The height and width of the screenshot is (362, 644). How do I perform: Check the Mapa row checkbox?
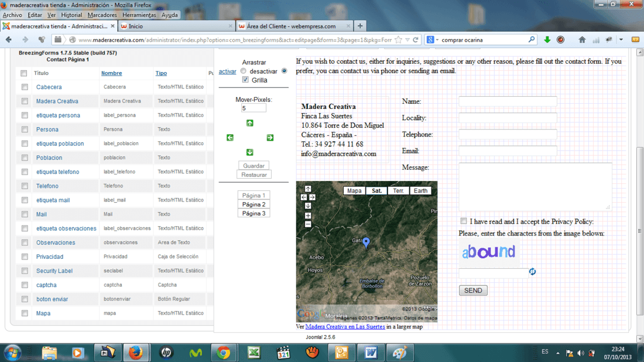[25, 313]
